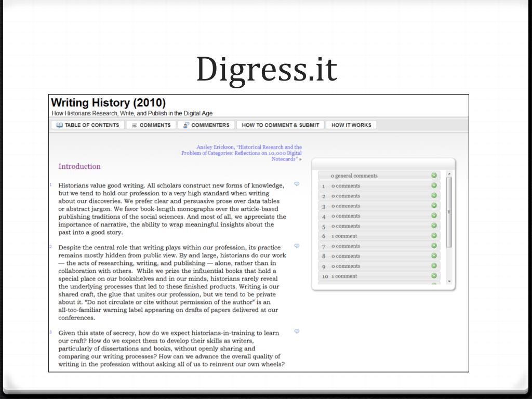Expand the 0 general comments row
532x399 pixels.
(x=379, y=176)
